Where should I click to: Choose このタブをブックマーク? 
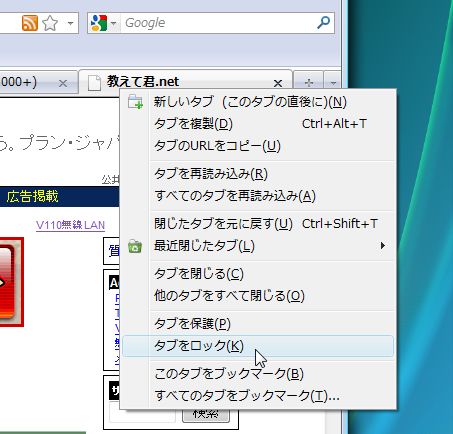pos(258,374)
